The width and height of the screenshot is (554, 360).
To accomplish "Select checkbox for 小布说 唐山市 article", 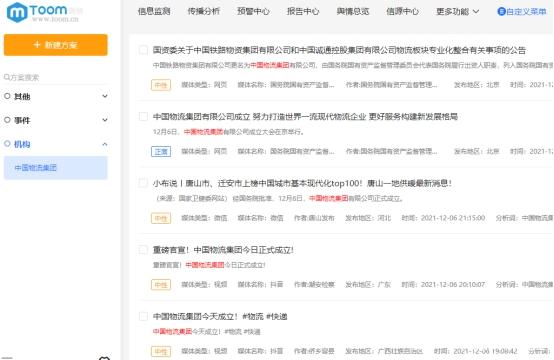I will pos(143,183).
